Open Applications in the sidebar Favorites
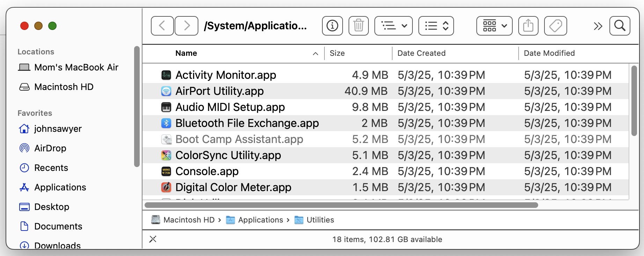 pos(60,187)
